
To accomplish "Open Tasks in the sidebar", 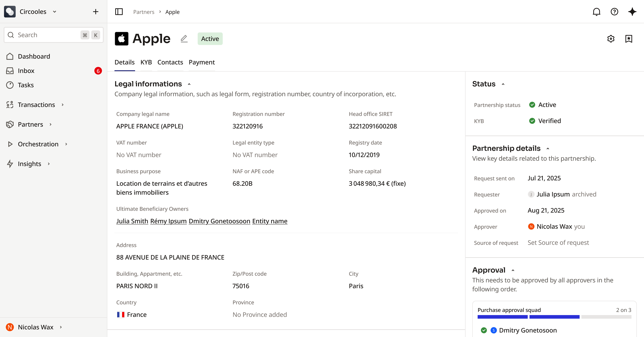I will point(26,85).
